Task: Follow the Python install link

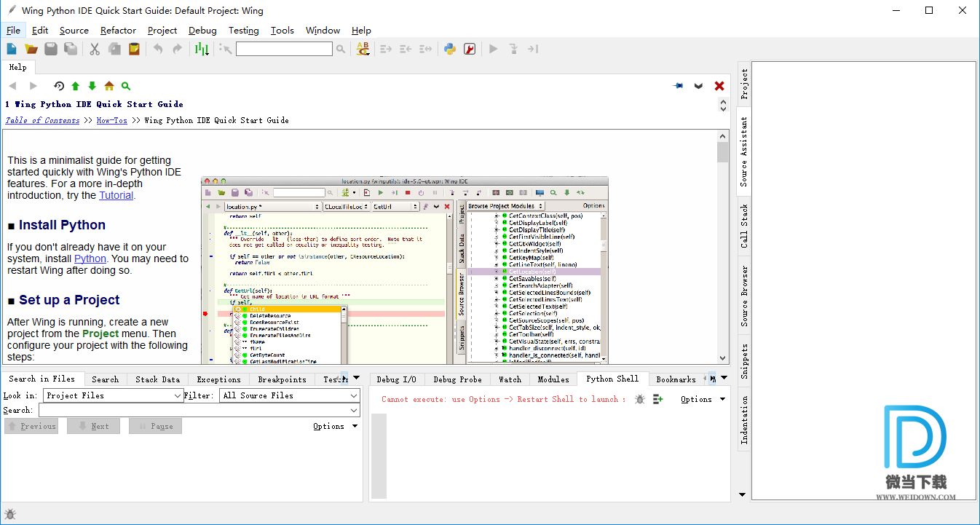Action: click(90, 258)
